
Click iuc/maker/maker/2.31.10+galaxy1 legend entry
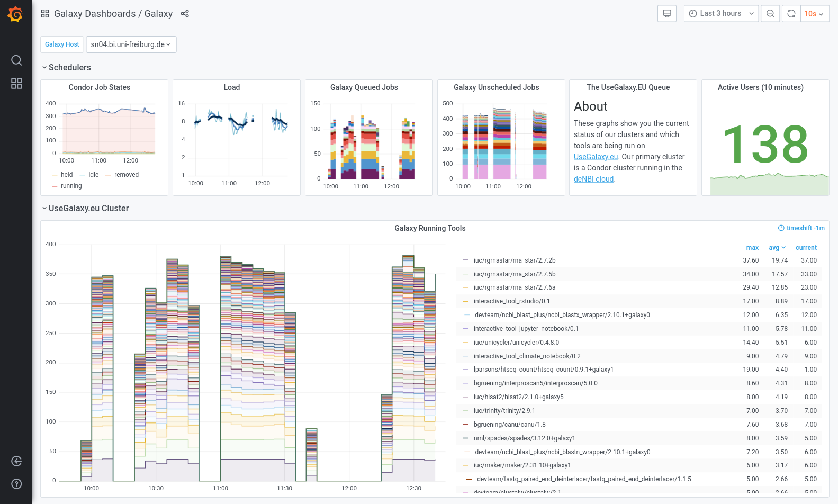[x=522, y=465]
